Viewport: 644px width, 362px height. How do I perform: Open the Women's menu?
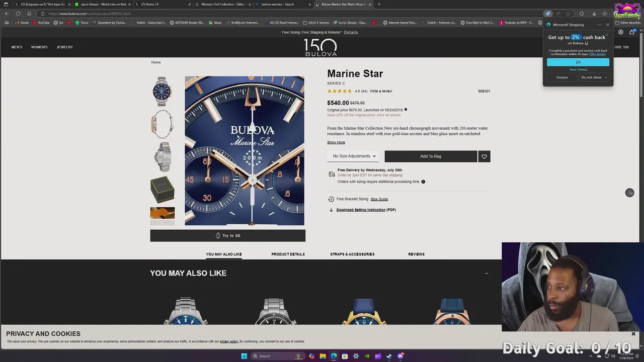pyautogui.click(x=39, y=47)
